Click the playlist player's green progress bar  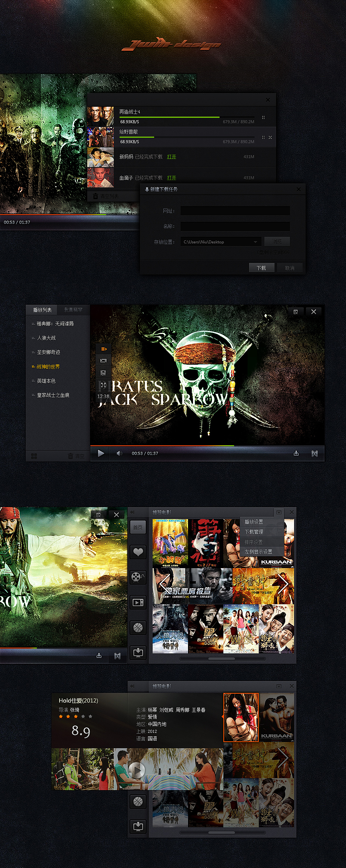pyautogui.click(x=162, y=446)
